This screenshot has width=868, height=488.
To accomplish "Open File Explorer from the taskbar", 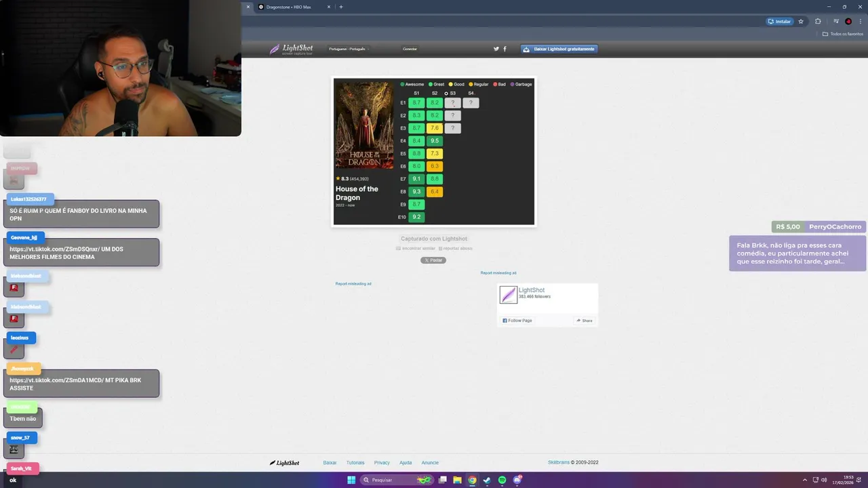I will (x=458, y=480).
